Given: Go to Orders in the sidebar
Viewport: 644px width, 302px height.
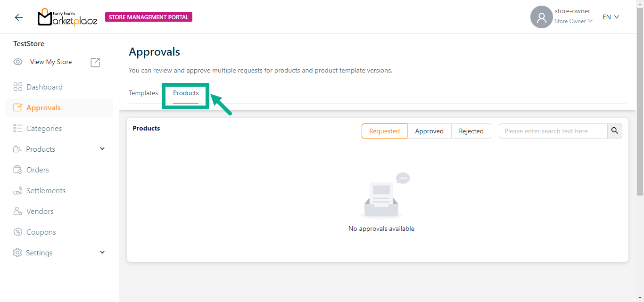Looking at the screenshot, I should click(37, 170).
